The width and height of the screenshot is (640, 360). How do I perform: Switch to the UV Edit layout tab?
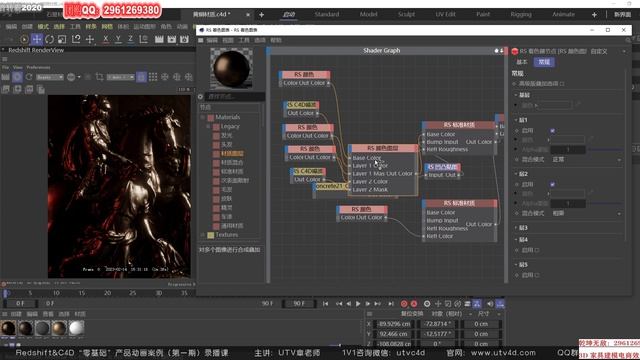pyautogui.click(x=445, y=14)
